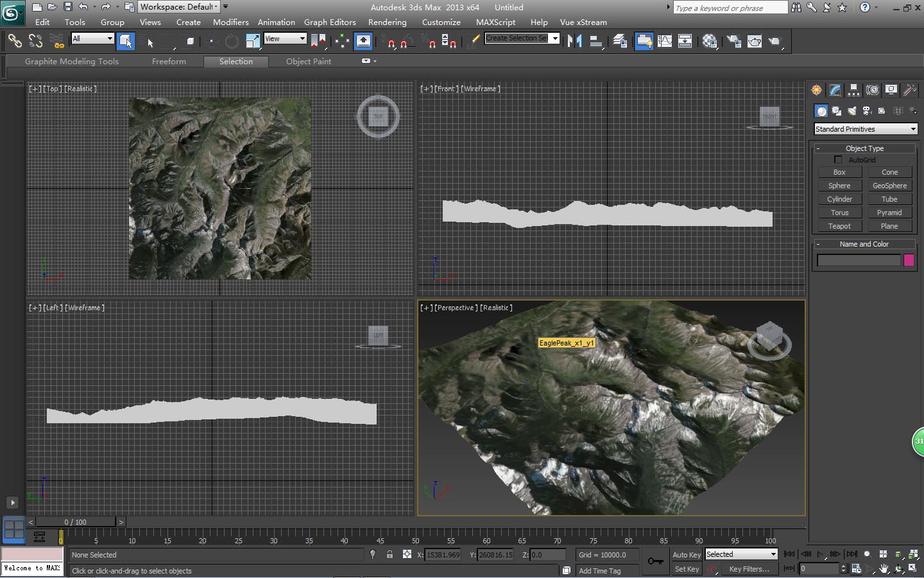Enable the AutoGrid checkbox
The height and width of the screenshot is (578, 924).
pos(838,160)
